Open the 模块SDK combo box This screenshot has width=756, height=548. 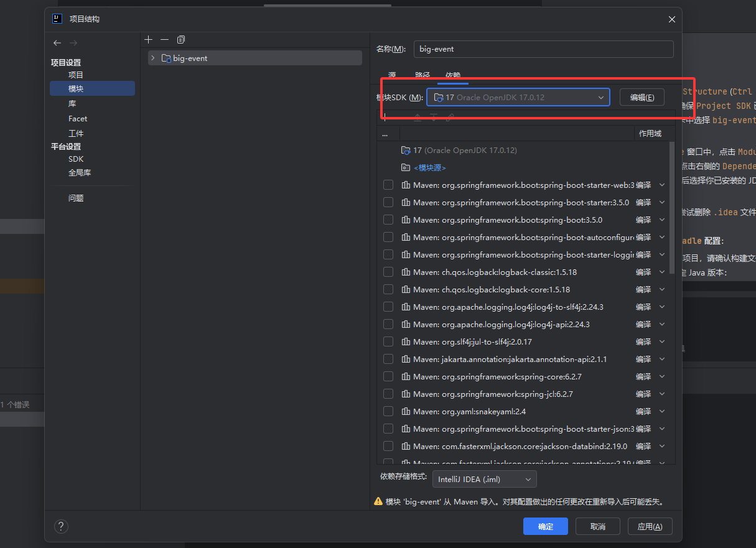pyautogui.click(x=518, y=97)
